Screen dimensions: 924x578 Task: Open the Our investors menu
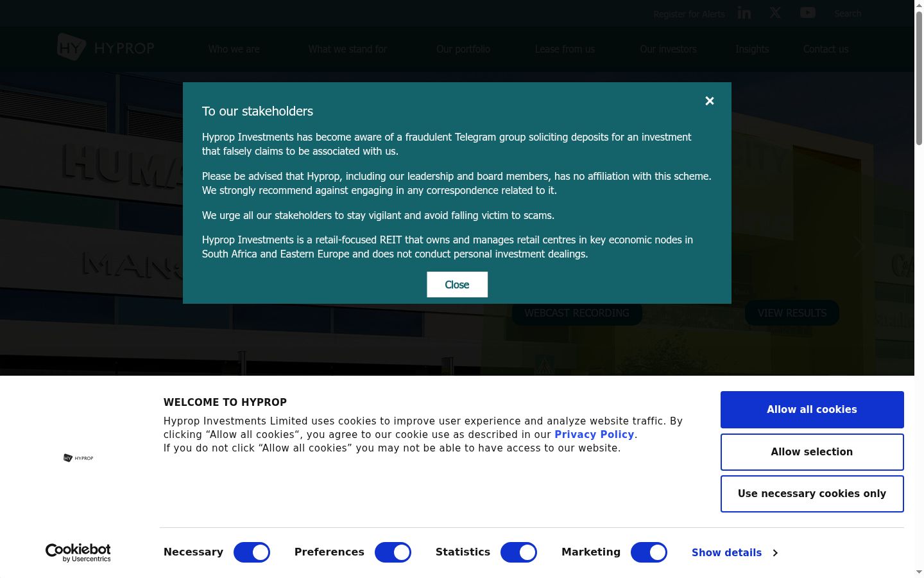click(x=668, y=49)
